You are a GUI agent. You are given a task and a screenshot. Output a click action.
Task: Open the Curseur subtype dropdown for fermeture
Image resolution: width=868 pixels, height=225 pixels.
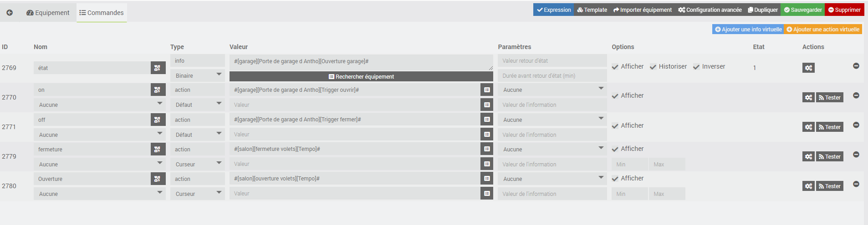click(198, 164)
